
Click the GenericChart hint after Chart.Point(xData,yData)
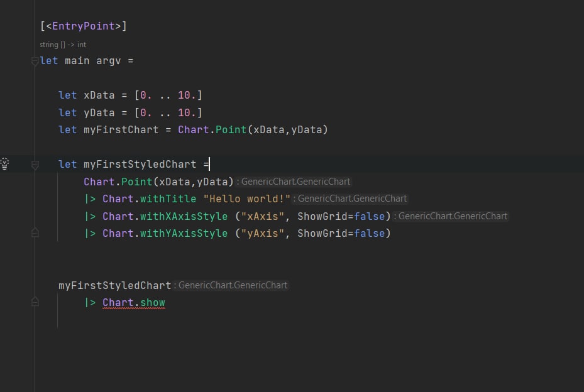294,182
